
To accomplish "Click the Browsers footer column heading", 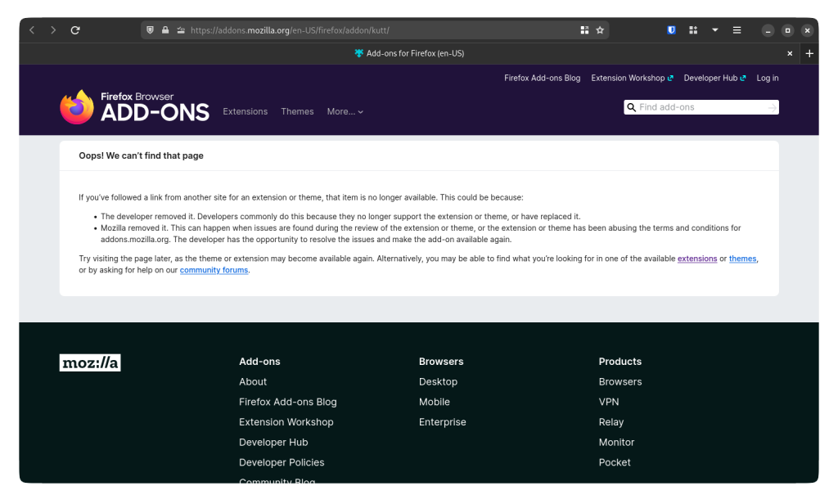I will [x=441, y=362].
